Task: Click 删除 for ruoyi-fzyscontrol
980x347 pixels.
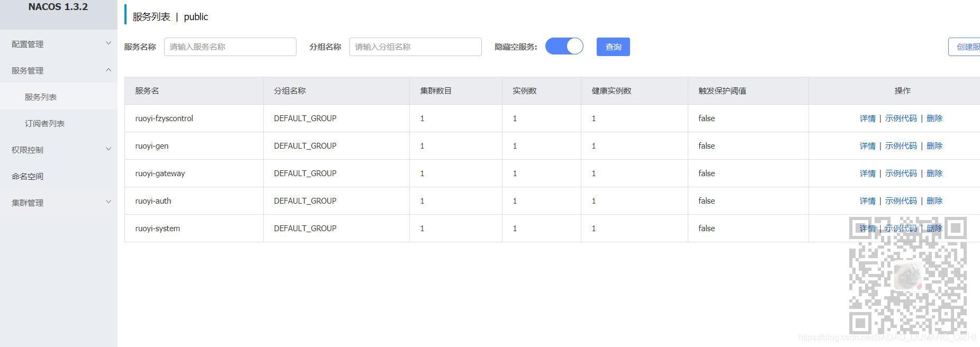Action: pos(934,118)
